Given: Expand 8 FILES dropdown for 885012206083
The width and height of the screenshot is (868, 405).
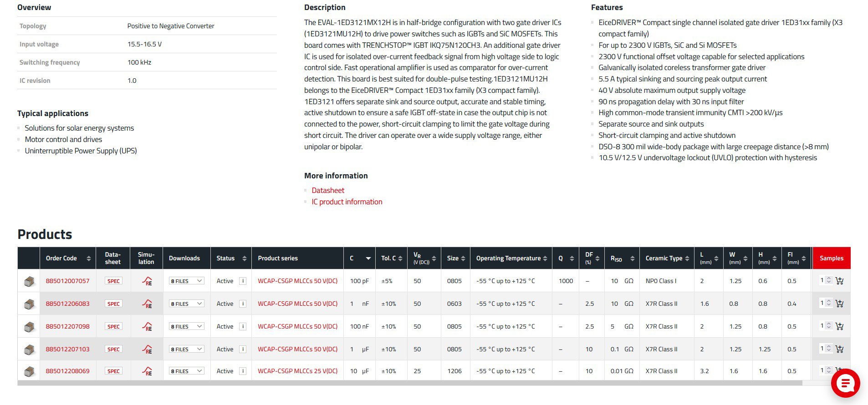Looking at the screenshot, I should (x=186, y=304).
